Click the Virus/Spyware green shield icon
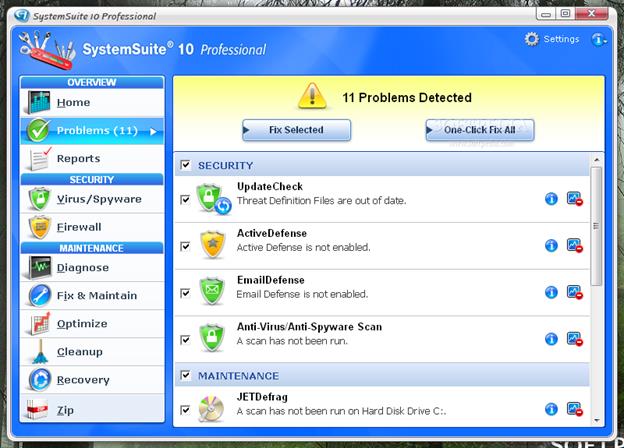Screen dimensions: 624x448 tap(39, 199)
